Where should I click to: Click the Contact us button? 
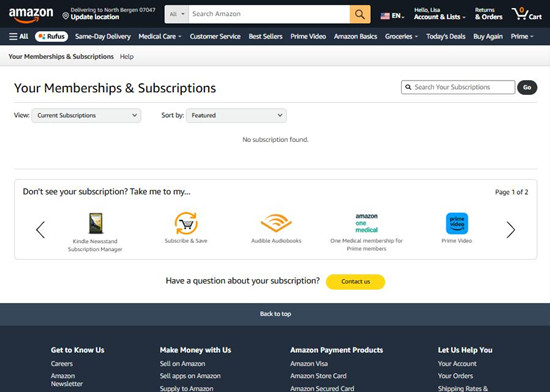point(355,282)
